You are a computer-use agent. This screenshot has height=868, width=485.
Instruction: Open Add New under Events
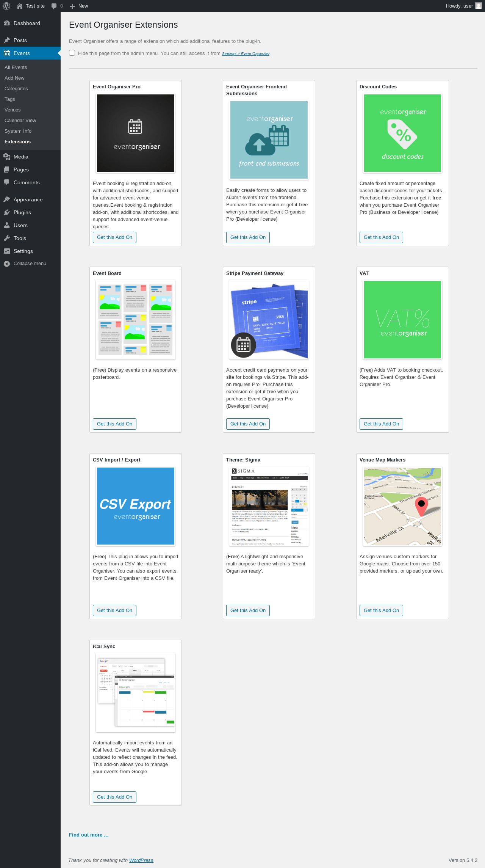(x=14, y=78)
